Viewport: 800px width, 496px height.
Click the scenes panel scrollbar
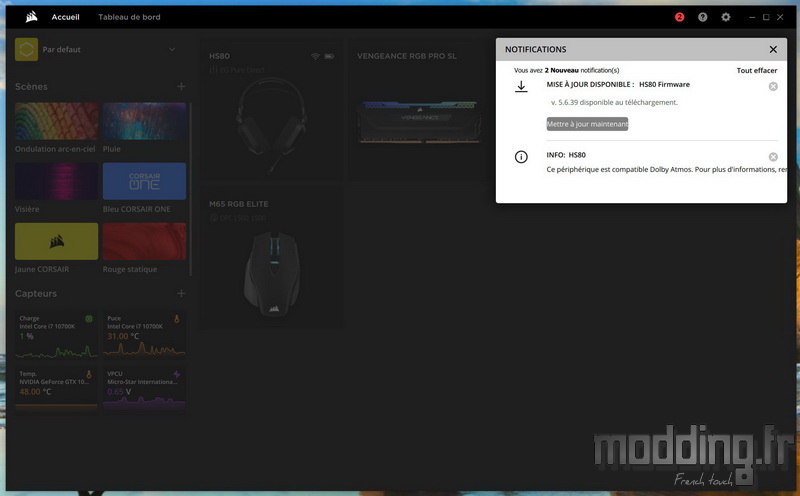[191, 189]
